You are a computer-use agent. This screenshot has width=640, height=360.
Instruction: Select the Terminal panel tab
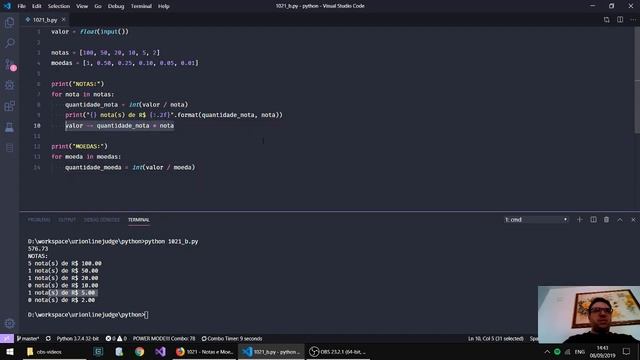tap(139, 220)
